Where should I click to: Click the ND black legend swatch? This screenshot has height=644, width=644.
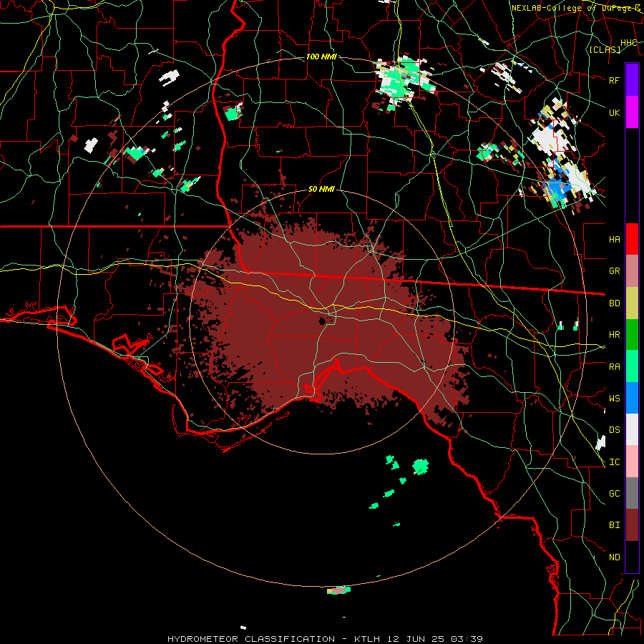[632, 557]
